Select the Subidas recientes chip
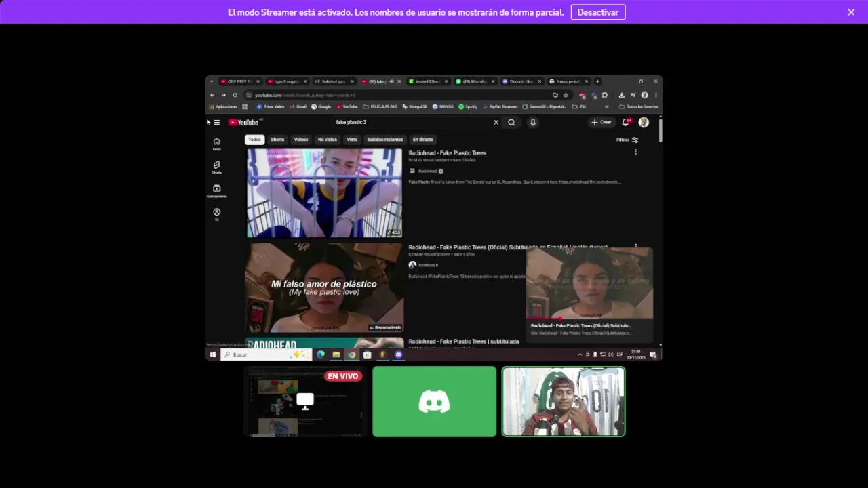 click(x=385, y=140)
